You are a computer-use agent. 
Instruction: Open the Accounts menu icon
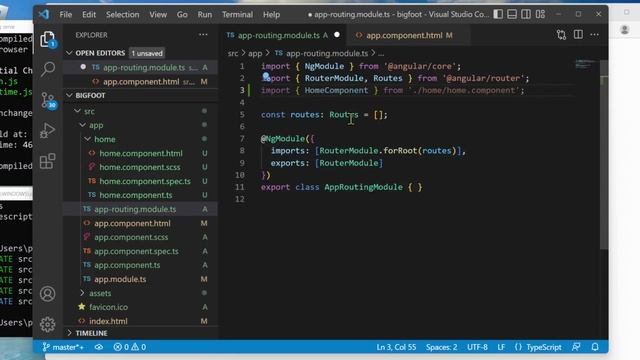tap(47, 294)
